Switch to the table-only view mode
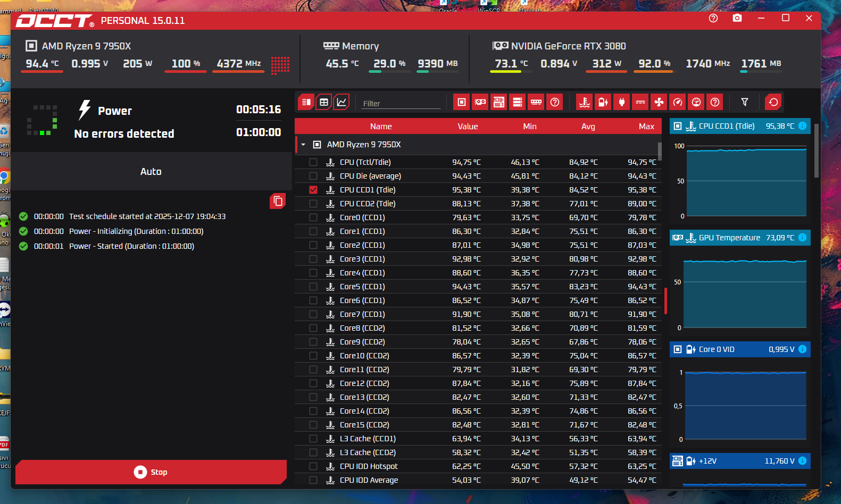Screen dimensions: 841x504 (x=323, y=102)
